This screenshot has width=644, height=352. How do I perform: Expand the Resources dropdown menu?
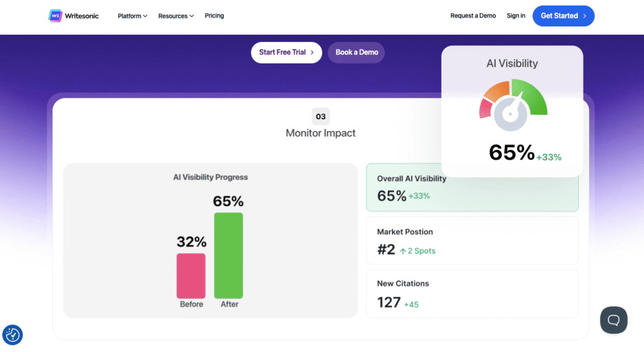(x=175, y=16)
